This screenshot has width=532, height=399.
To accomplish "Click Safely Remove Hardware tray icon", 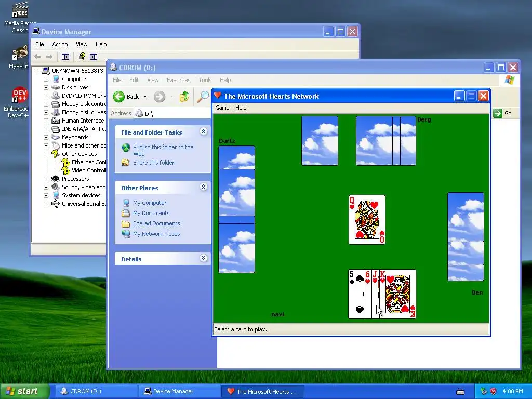I will (x=484, y=391).
